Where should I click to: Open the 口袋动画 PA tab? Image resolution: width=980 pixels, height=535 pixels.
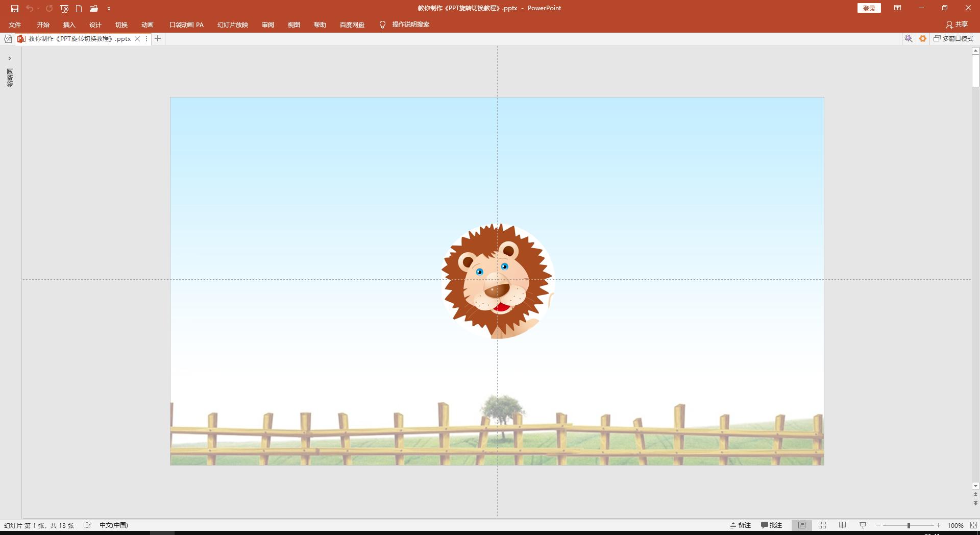tap(186, 25)
